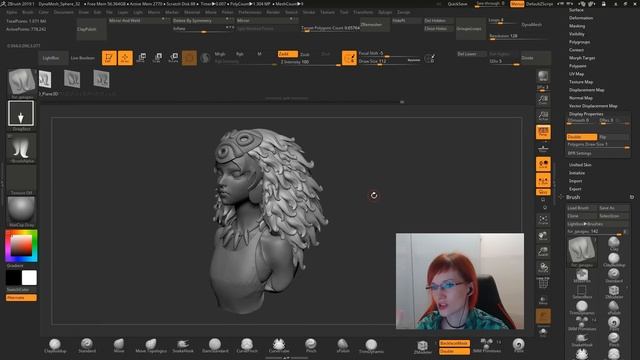The image size is (640, 360).
Task: Select the SnakeHook brush in bottom shelf
Action: (x=183, y=346)
